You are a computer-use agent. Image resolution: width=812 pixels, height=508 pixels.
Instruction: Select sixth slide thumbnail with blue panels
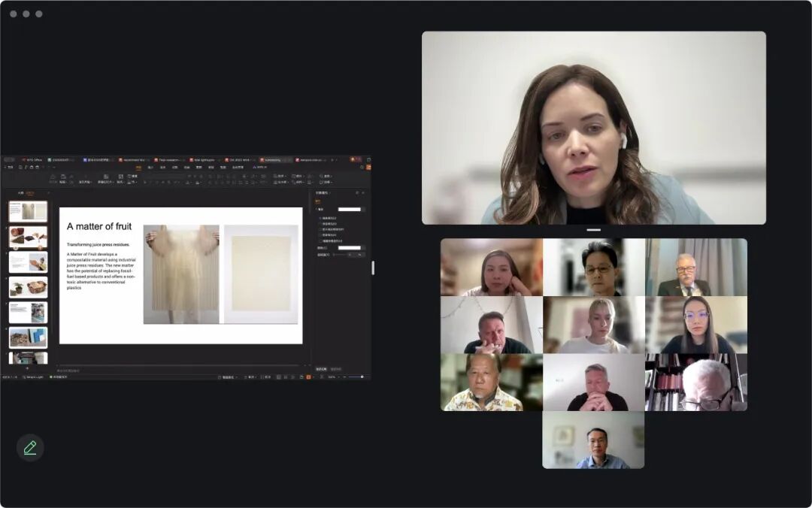coord(28,337)
